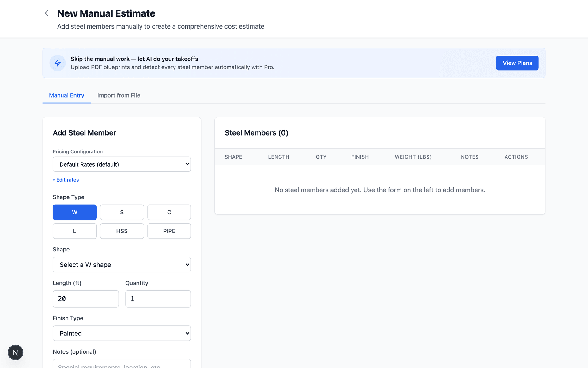Select PIPE shape type
Viewport: 588px width, 368px height.
pos(169,231)
